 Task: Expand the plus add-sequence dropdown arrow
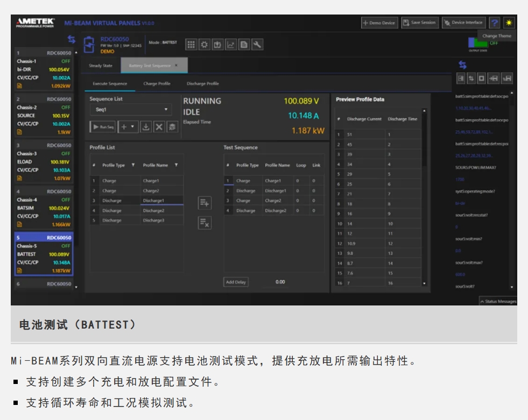tap(132, 127)
